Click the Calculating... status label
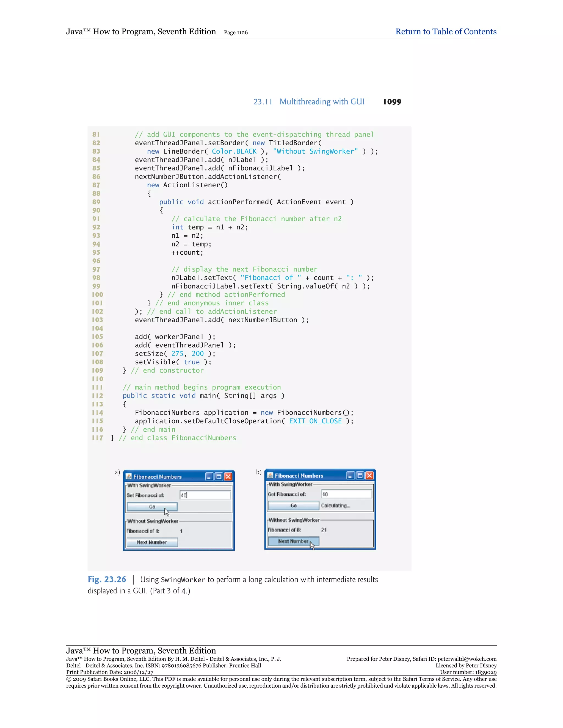 tap(336, 506)
